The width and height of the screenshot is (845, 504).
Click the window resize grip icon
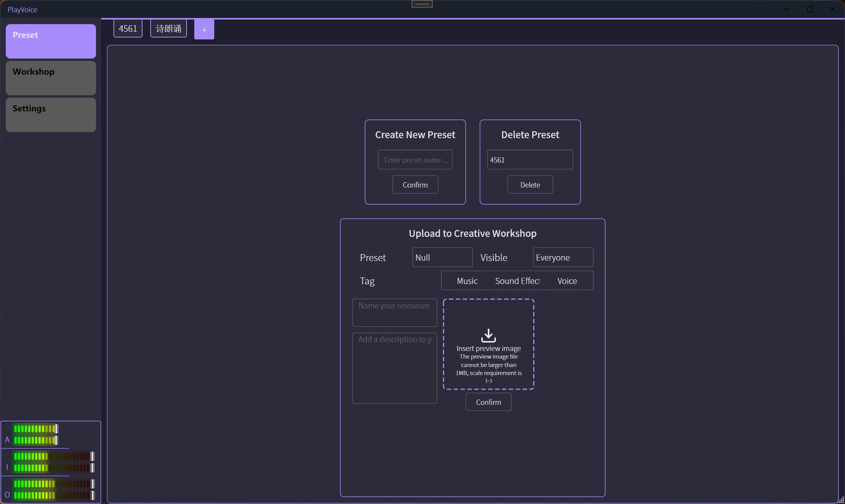tap(841, 500)
